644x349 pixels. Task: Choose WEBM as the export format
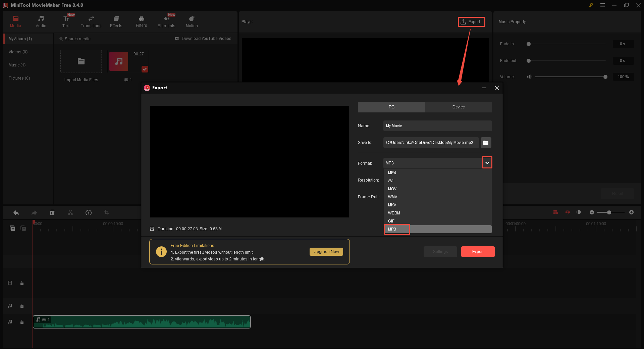[394, 213]
